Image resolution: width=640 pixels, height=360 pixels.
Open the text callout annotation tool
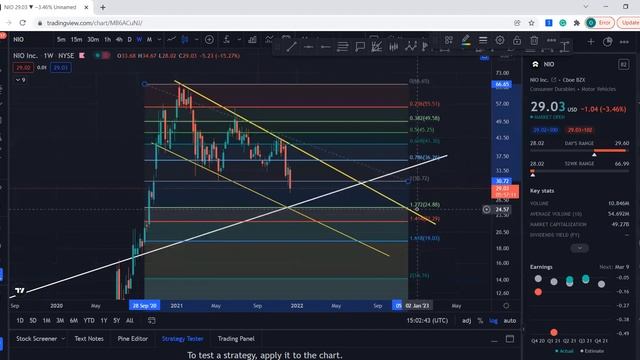[360, 47]
